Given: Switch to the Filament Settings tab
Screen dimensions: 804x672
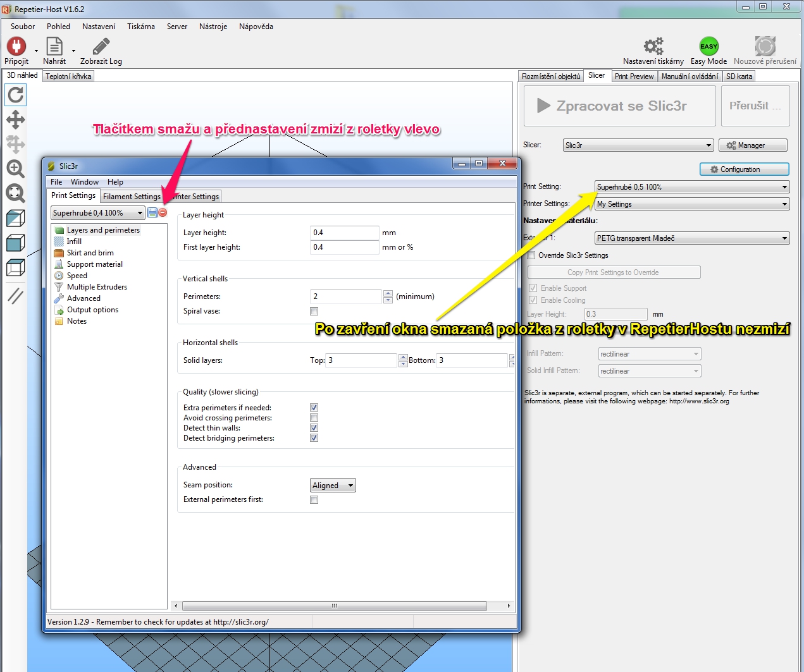Looking at the screenshot, I should coord(132,197).
